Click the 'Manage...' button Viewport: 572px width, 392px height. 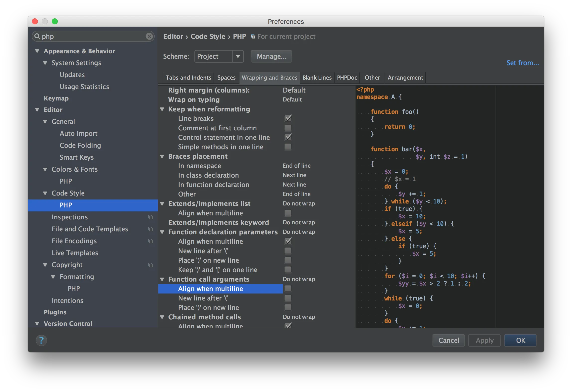[271, 56]
